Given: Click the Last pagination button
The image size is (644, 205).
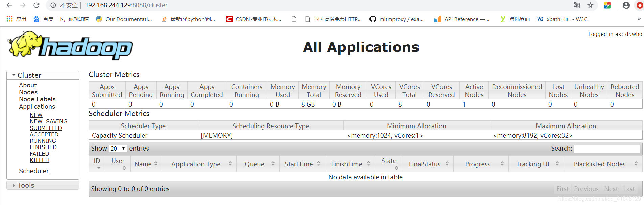Looking at the screenshot, I should click(x=629, y=189).
